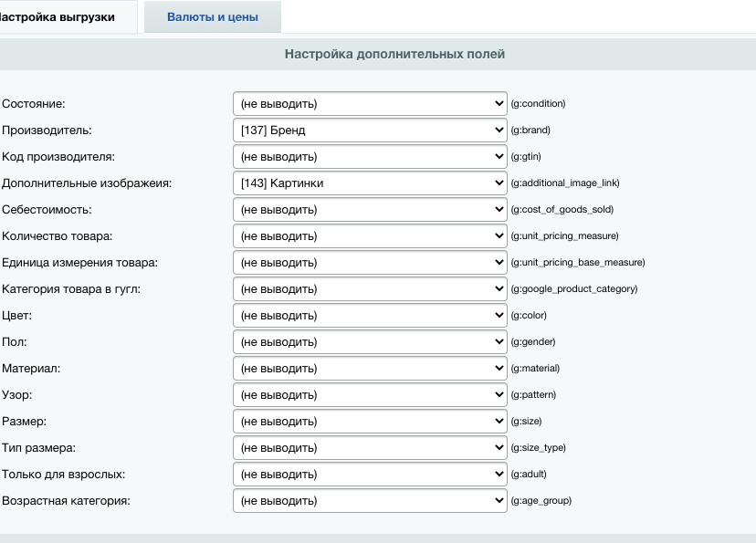756x543 pixels.
Task: Open the Количество товара dropdown
Action: 370,236
